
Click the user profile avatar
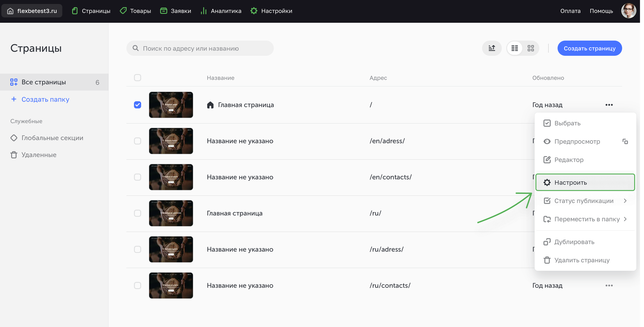[x=628, y=11]
